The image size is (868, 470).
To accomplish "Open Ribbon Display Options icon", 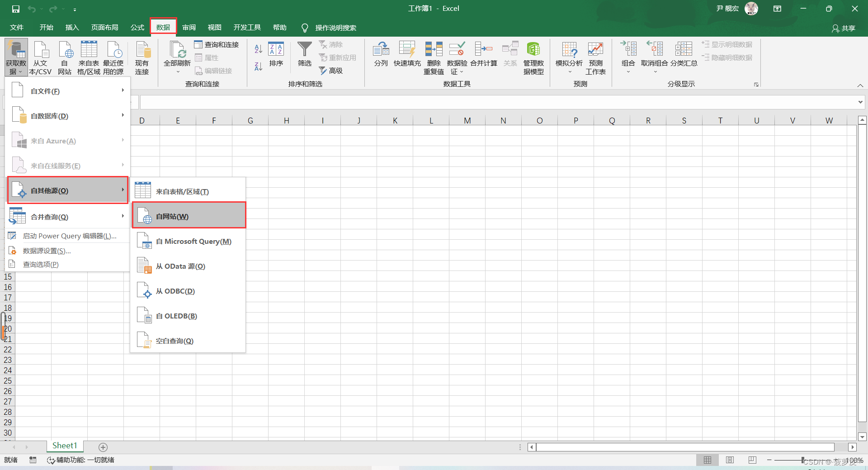I will [x=777, y=9].
